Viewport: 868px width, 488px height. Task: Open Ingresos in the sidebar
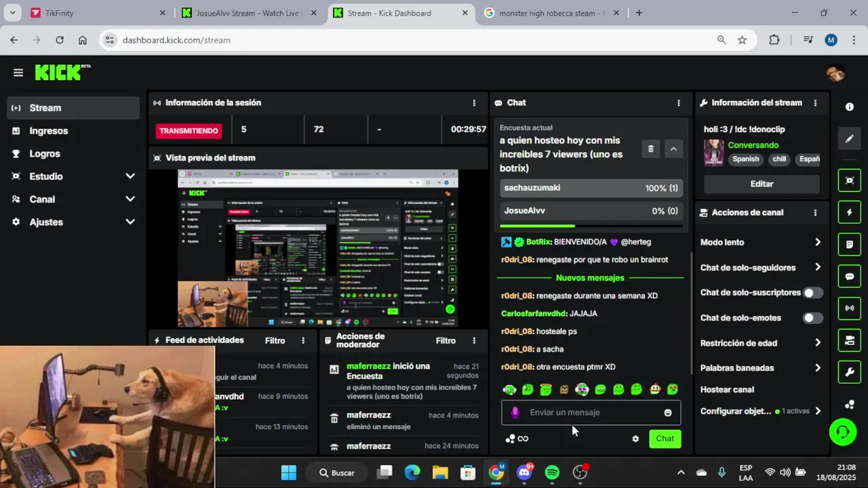pos(75,131)
